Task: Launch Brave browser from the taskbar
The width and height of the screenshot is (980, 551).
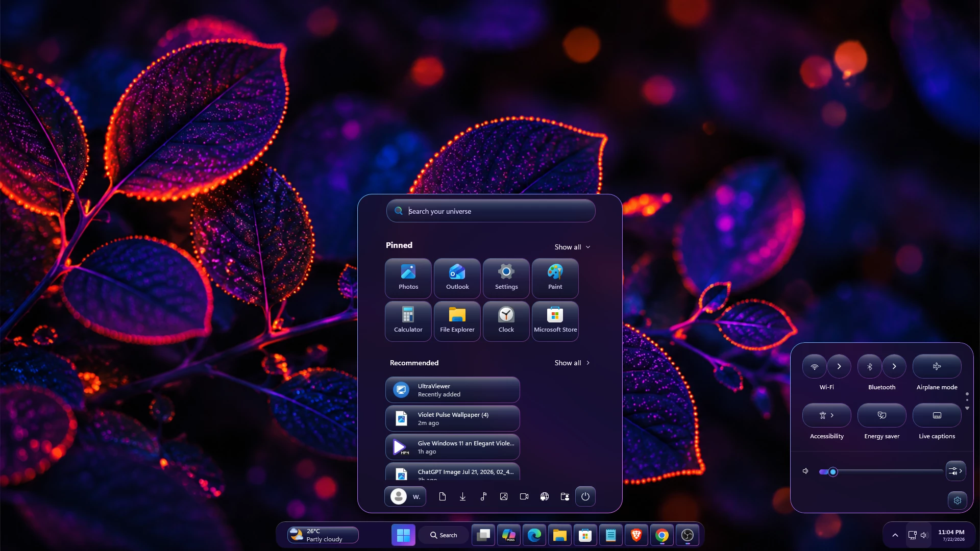Action: point(636,535)
